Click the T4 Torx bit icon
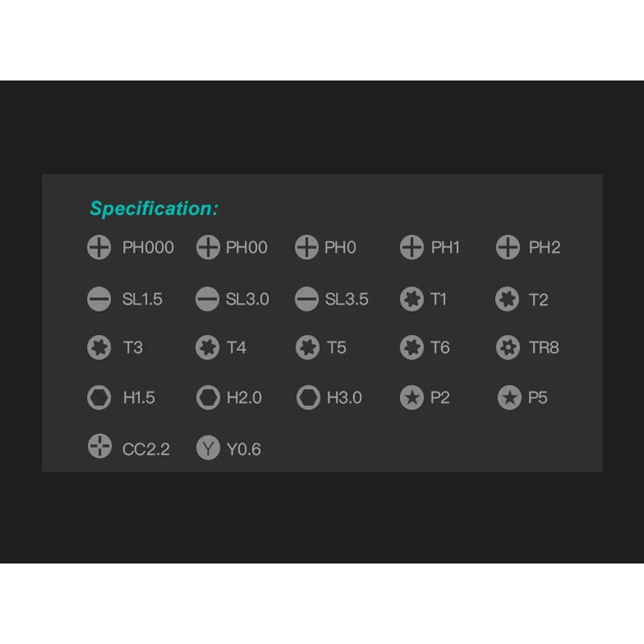The height and width of the screenshot is (644, 644). 208,348
